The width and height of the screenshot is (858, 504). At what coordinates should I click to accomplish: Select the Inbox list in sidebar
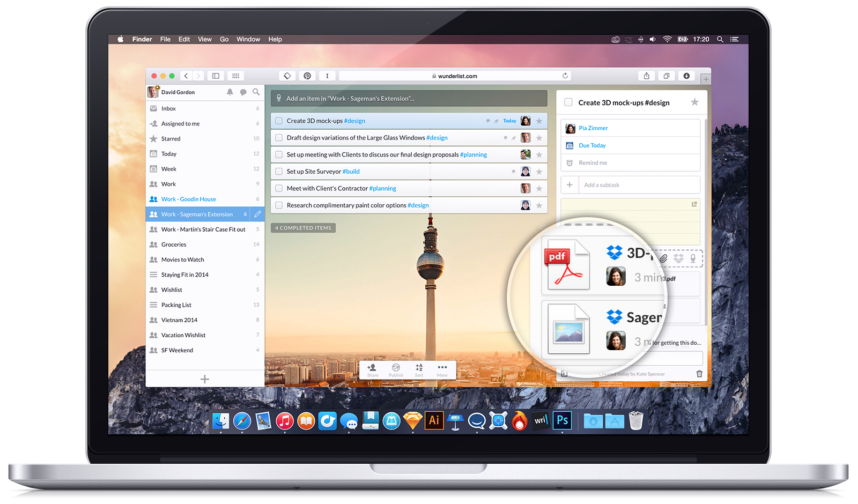(205, 108)
